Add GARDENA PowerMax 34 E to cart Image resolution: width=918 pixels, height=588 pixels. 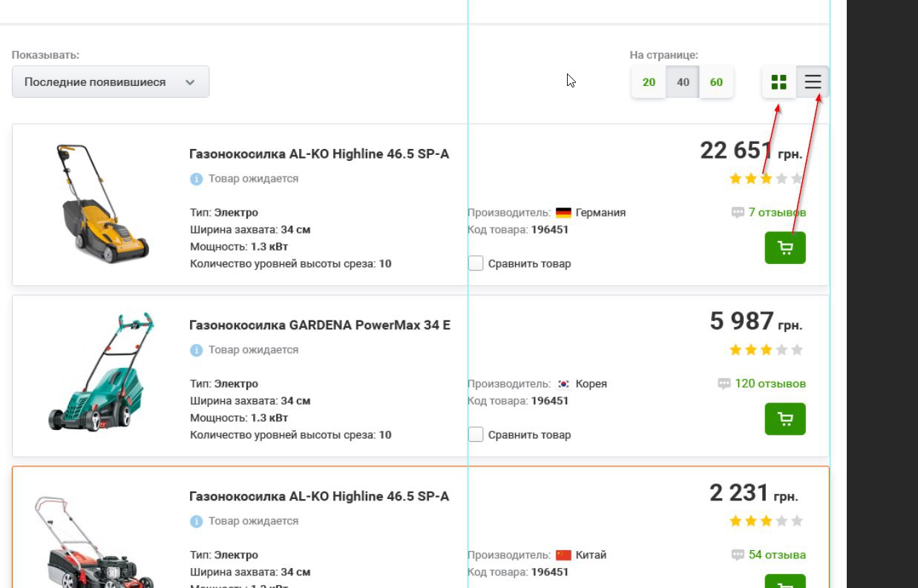tap(785, 419)
